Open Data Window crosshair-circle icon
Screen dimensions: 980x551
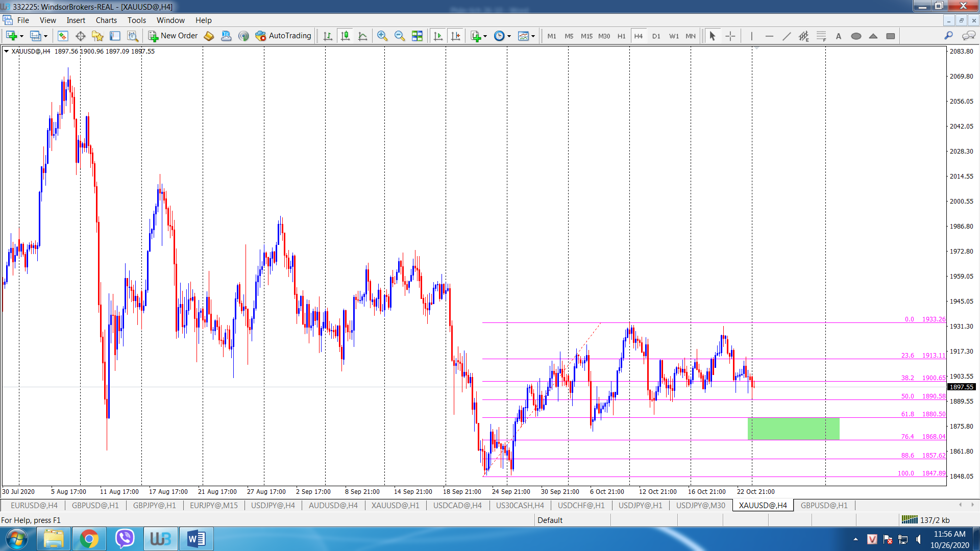(80, 36)
